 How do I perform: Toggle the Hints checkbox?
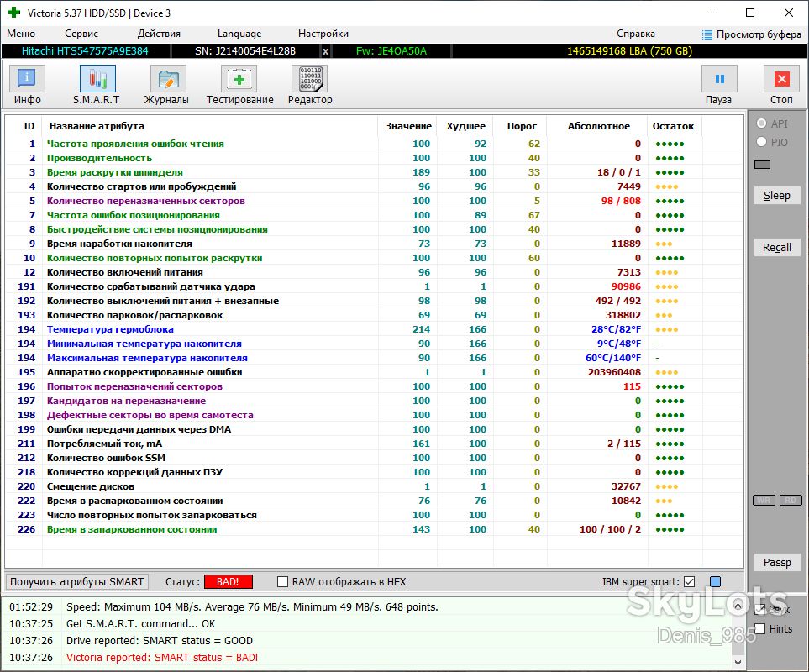759,628
